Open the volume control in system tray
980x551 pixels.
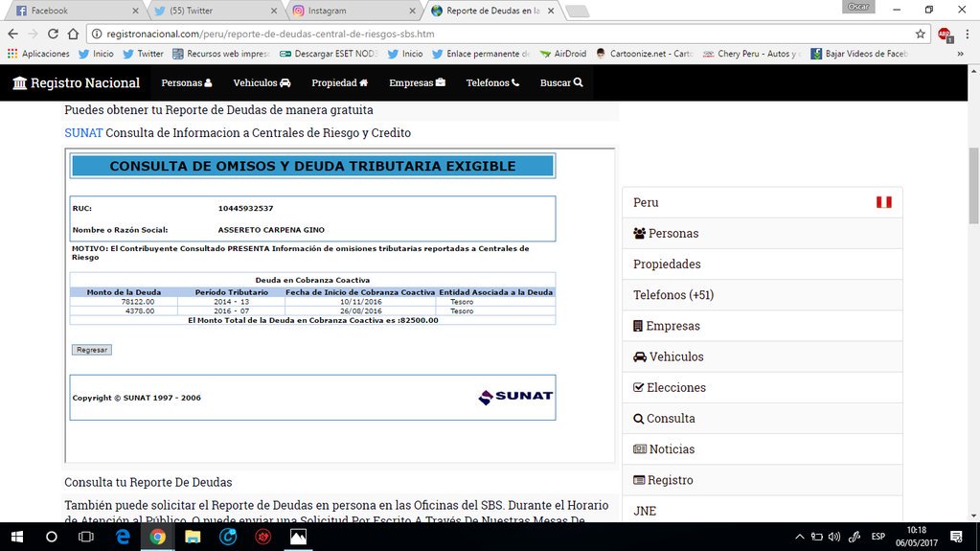coord(834,537)
